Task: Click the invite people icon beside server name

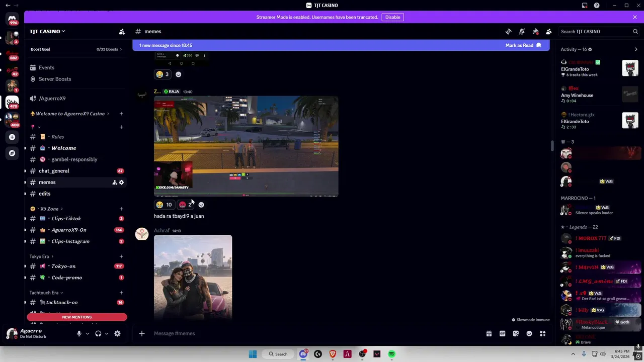Action: tap(122, 31)
